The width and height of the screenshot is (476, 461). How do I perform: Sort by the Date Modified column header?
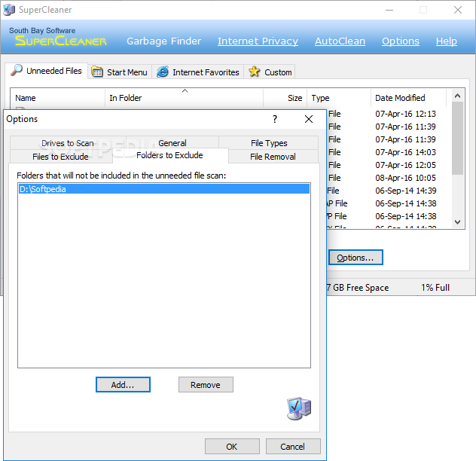tap(408, 98)
